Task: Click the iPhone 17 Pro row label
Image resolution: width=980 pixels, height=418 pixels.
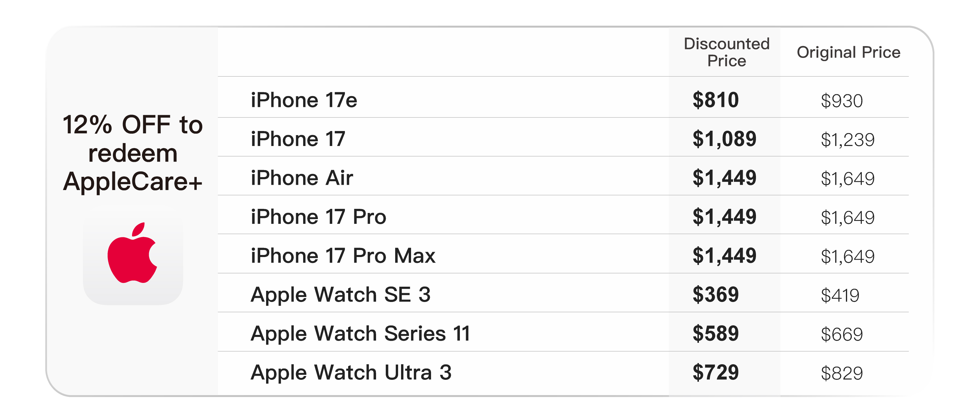Action: (x=318, y=216)
